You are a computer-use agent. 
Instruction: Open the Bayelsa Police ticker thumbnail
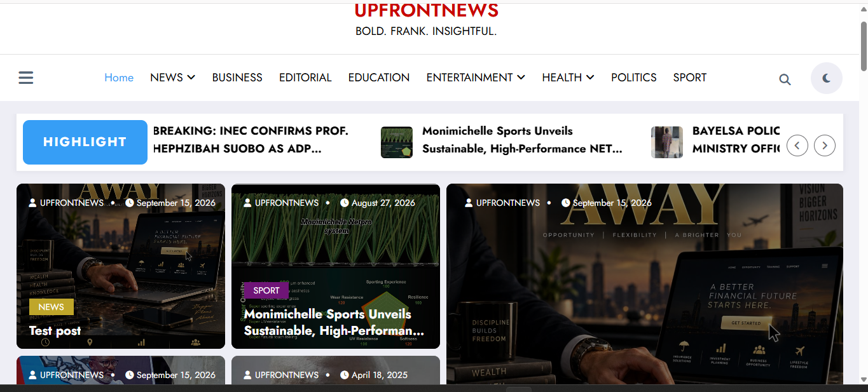(x=667, y=142)
